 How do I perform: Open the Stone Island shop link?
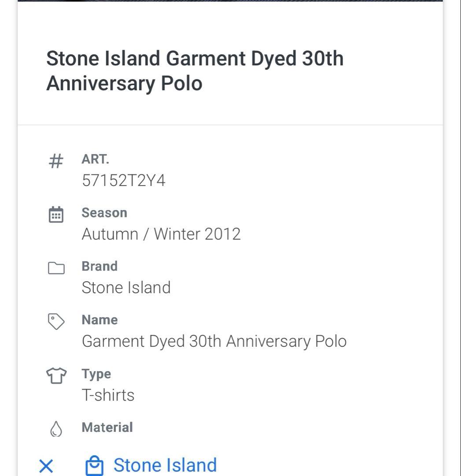click(165, 465)
